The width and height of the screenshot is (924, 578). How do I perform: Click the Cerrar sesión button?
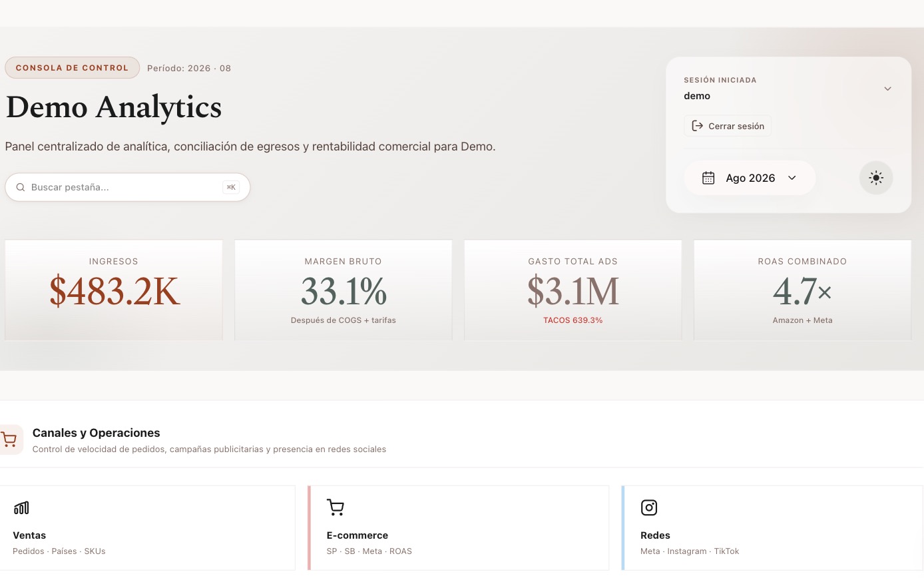[x=728, y=126]
